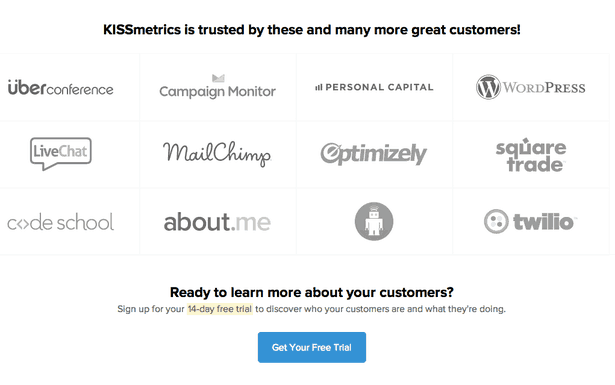Click the Twilio circular dots icon
Screen dimensions: 615x385
[x=496, y=222]
